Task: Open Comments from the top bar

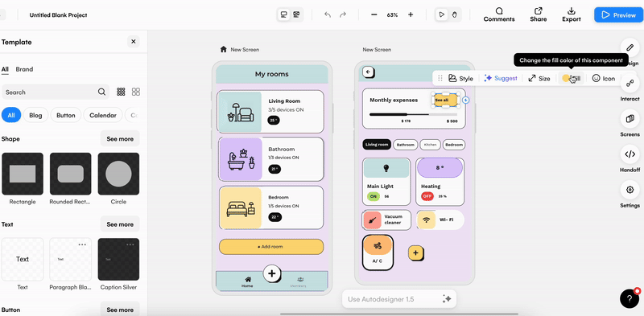Action: click(499, 14)
